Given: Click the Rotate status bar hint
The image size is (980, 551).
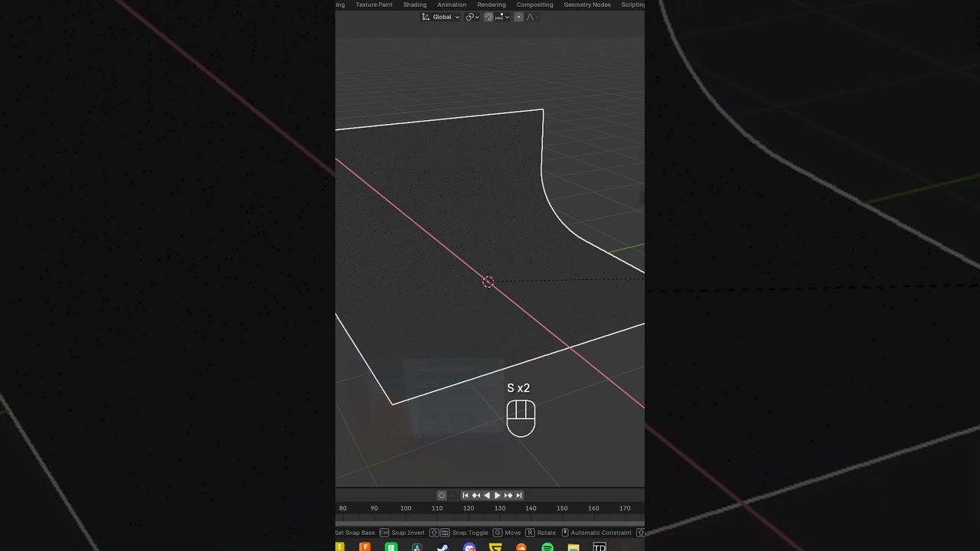Looking at the screenshot, I should click(547, 533).
